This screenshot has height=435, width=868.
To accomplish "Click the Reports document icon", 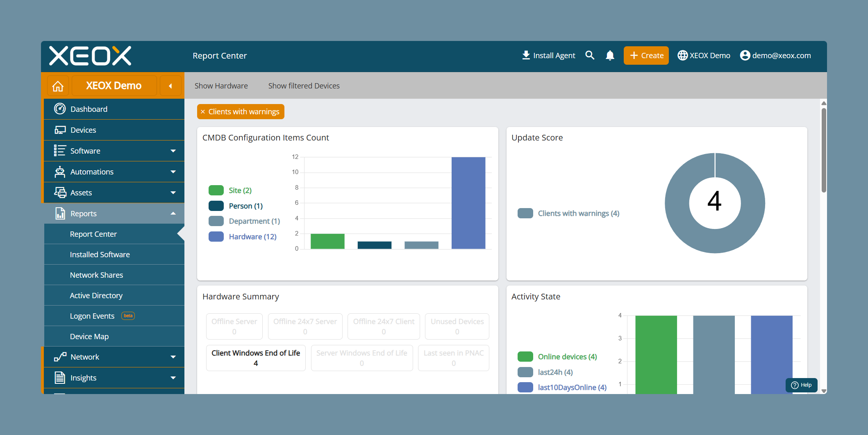I will (x=60, y=213).
